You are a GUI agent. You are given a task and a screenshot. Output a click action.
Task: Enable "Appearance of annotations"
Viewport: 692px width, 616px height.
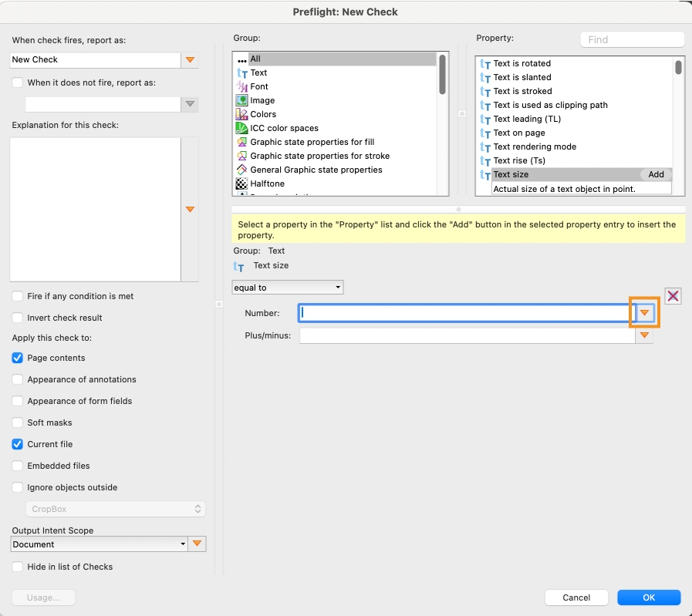(17, 379)
